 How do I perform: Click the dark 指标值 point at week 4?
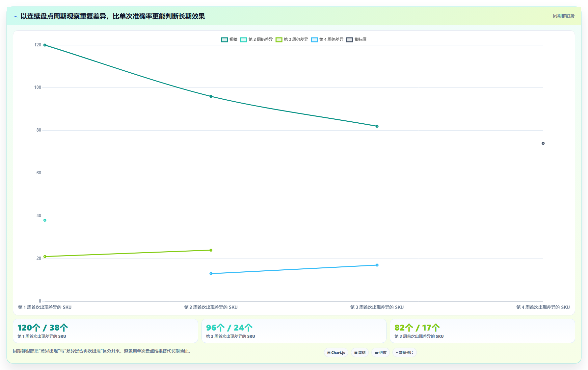[x=543, y=143]
